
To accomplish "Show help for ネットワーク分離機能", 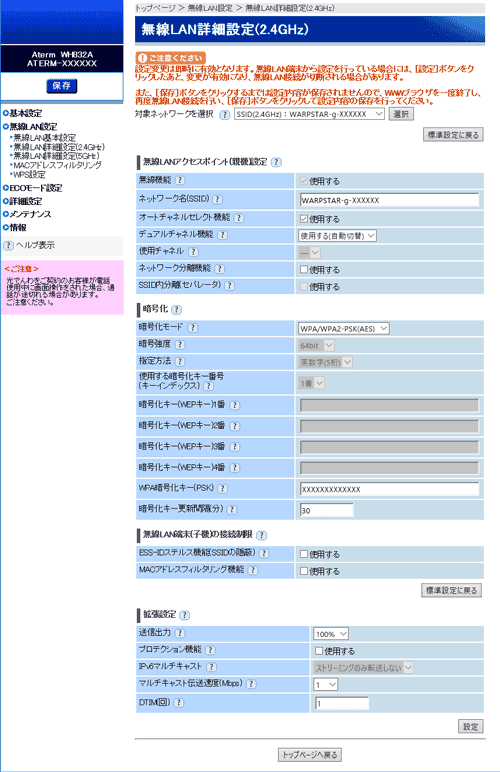I will click(219, 269).
